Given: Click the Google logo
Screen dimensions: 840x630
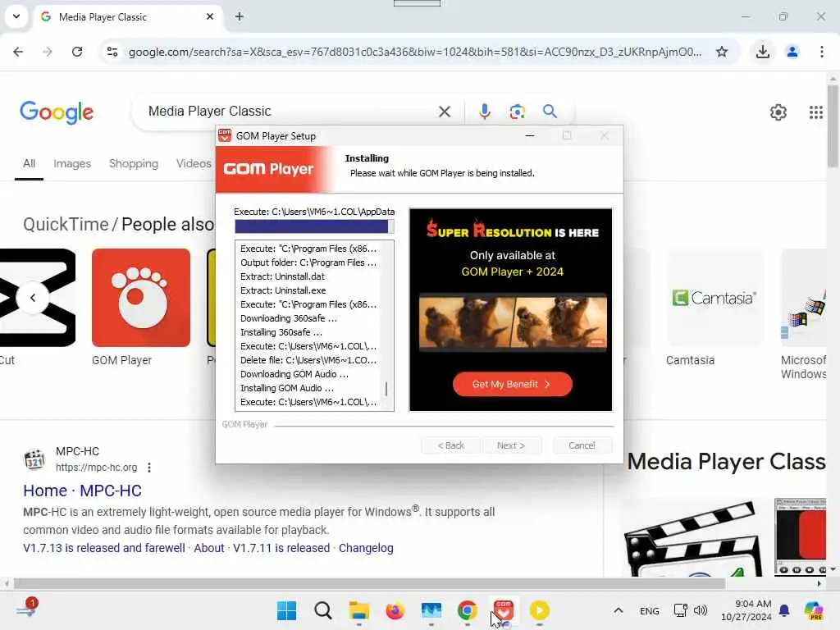Looking at the screenshot, I should [57, 112].
